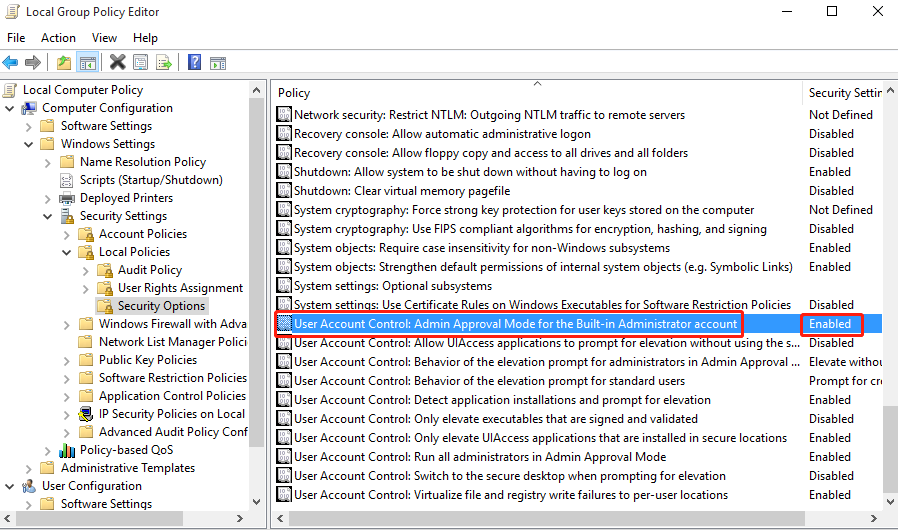Collapse the User Configuration node

pyautogui.click(x=9, y=486)
